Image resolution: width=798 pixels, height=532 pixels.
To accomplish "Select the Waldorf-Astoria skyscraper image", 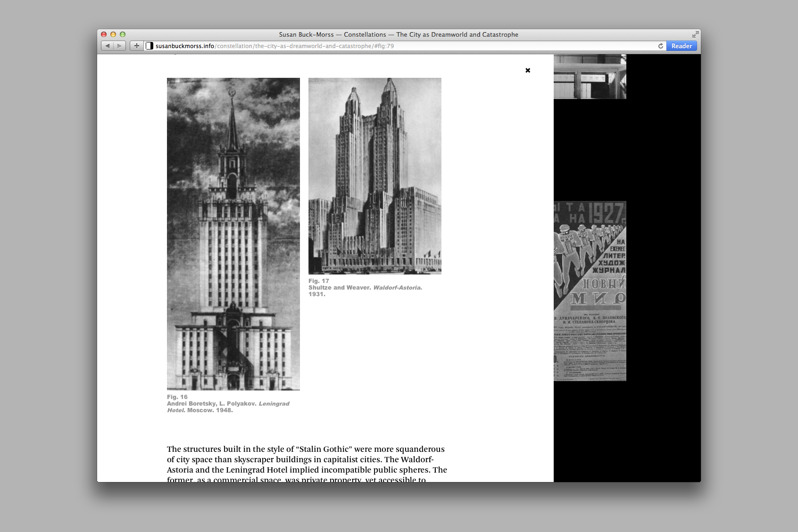I will (374, 176).
